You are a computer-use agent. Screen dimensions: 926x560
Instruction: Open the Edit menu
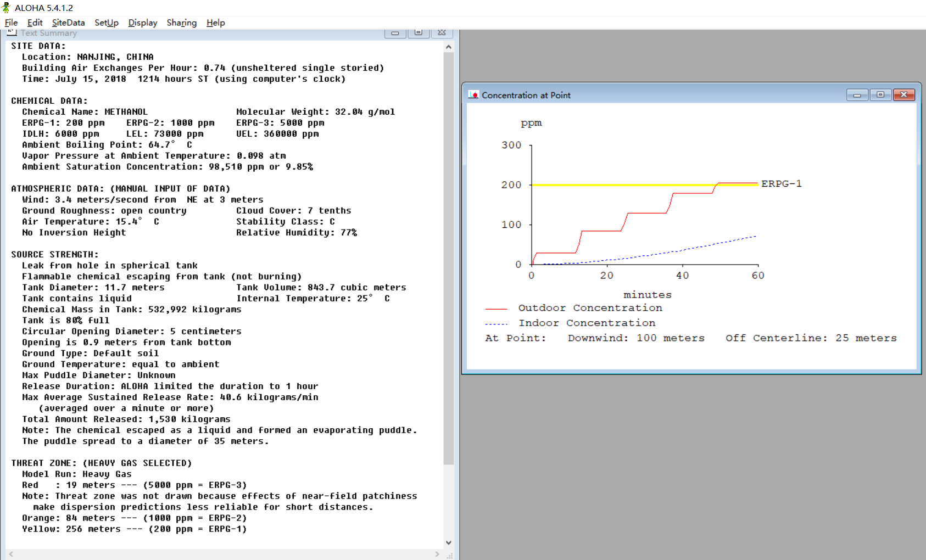tap(35, 23)
